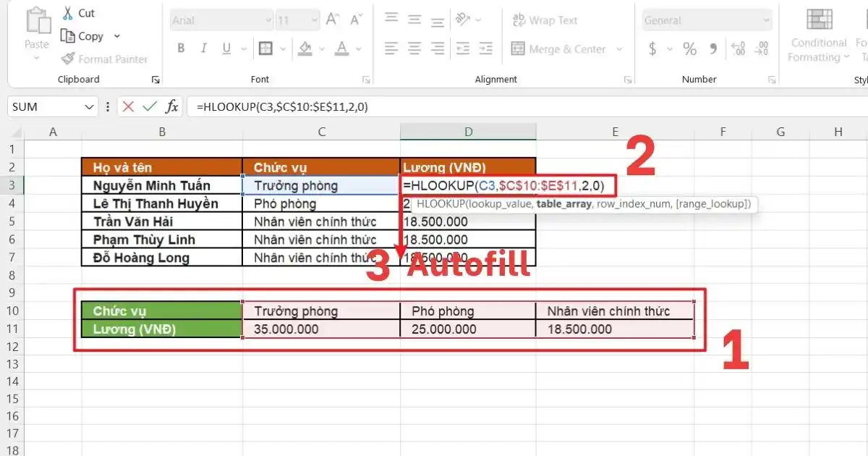Open Number group dialog launcher
The image size is (868, 456).
[x=770, y=80]
